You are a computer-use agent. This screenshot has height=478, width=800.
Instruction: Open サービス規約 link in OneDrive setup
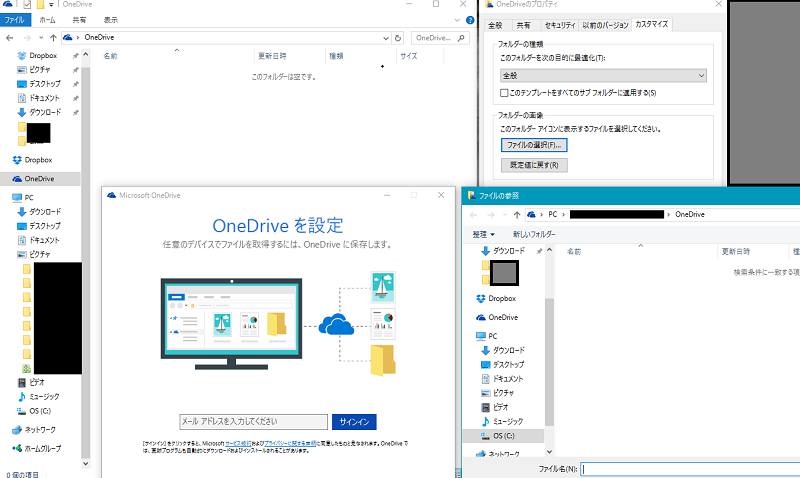pyautogui.click(x=238, y=444)
